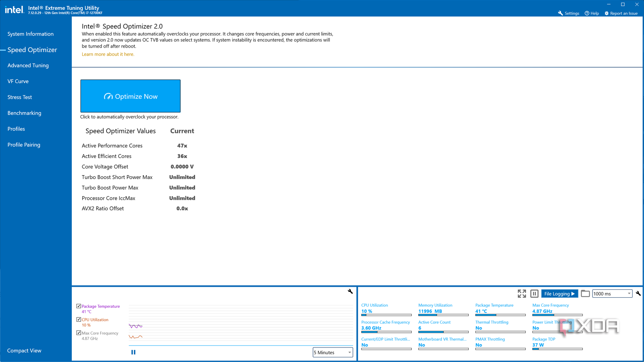Open the Help section
644x362 pixels.
click(592, 13)
